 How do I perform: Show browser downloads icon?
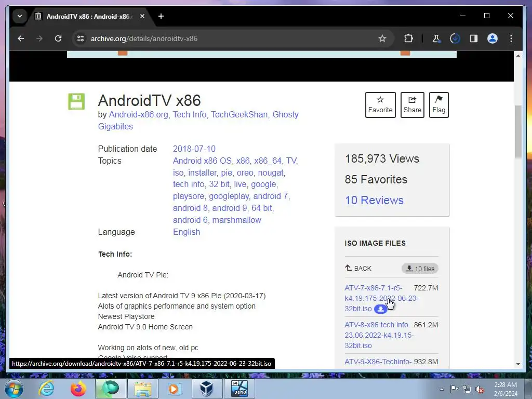point(455,38)
